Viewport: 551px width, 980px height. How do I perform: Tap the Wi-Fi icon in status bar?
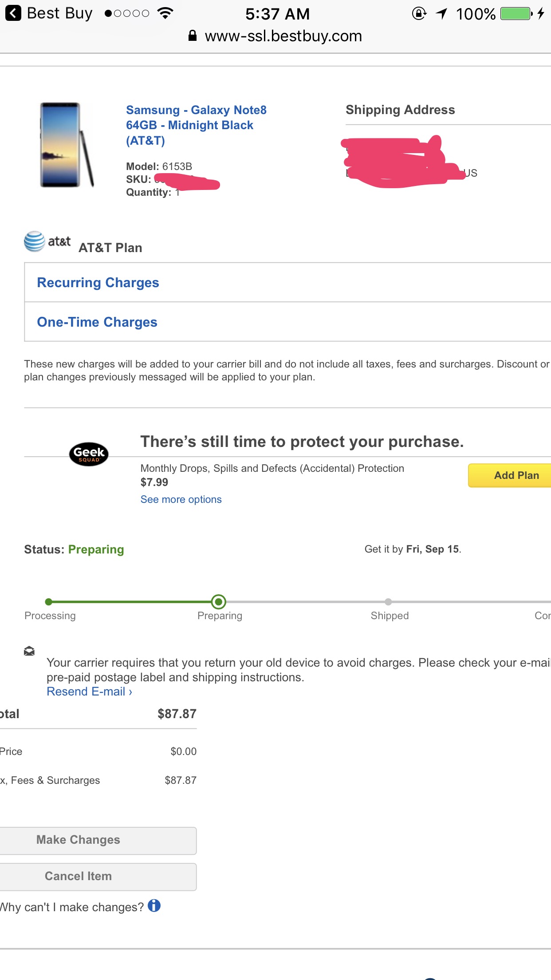pyautogui.click(x=165, y=13)
